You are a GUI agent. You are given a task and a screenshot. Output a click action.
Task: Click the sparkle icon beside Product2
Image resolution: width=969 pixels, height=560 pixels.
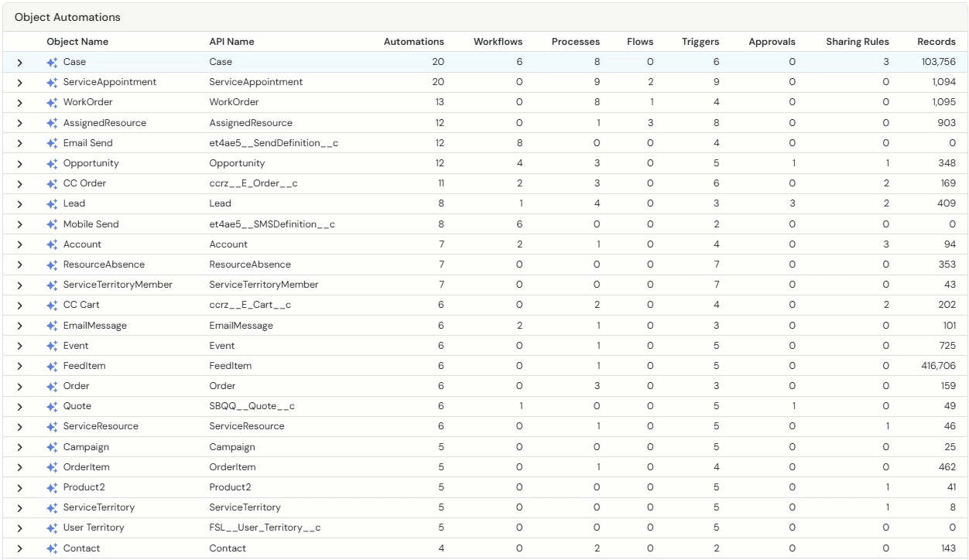52,487
